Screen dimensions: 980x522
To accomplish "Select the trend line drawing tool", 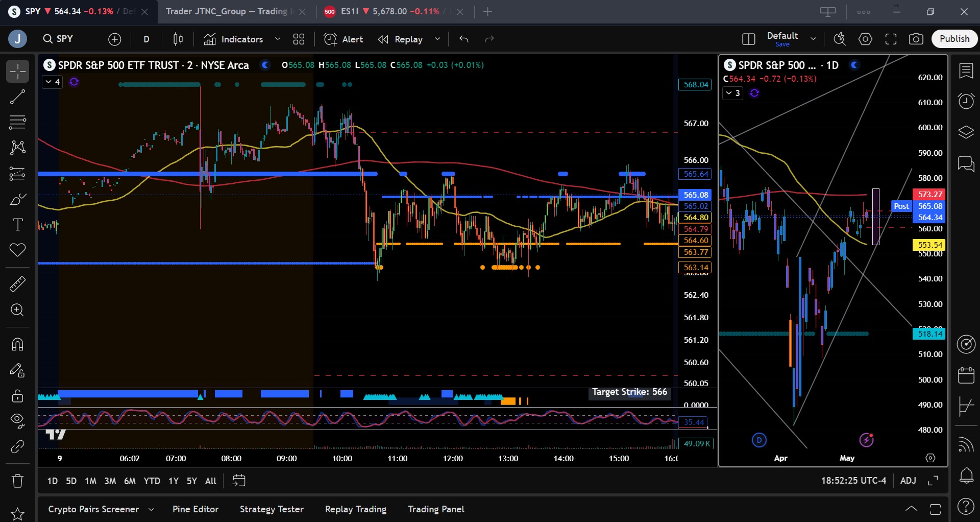I will [17, 97].
